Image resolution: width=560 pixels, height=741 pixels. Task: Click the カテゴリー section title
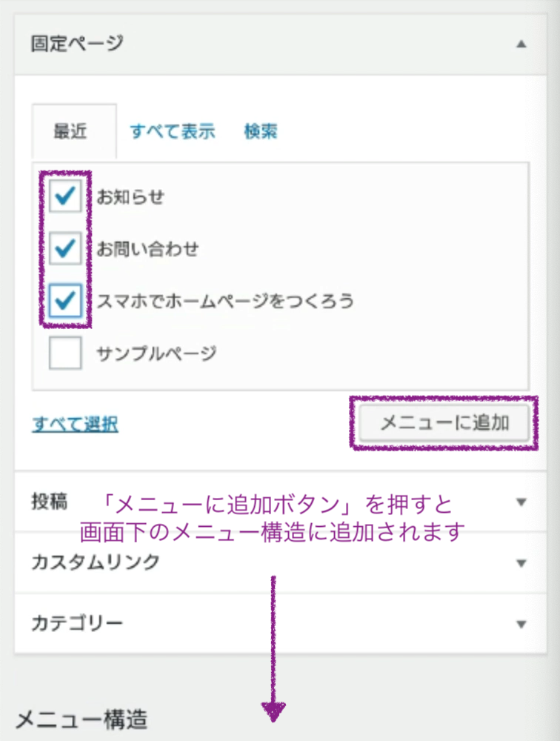(x=77, y=623)
